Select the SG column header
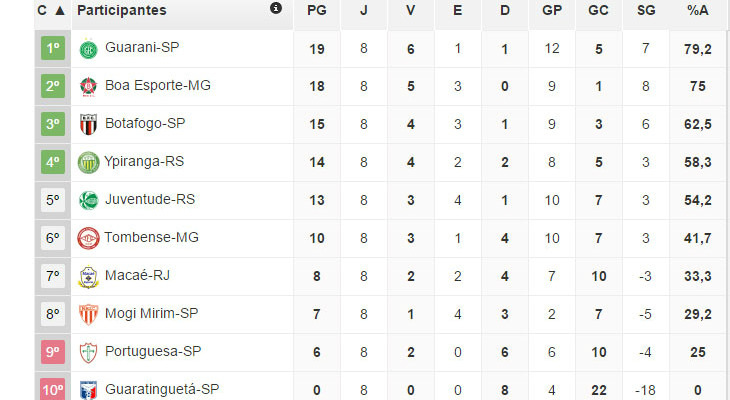Screen dimensions: 730x400 [645, 10]
